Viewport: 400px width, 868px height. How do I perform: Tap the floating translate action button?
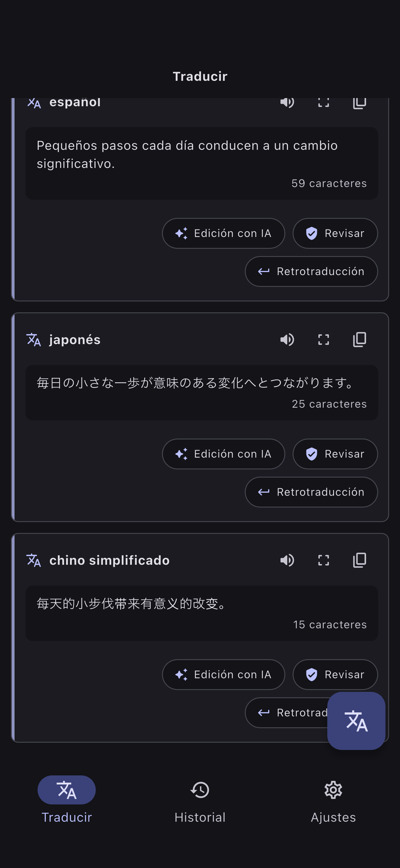coord(356,721)
